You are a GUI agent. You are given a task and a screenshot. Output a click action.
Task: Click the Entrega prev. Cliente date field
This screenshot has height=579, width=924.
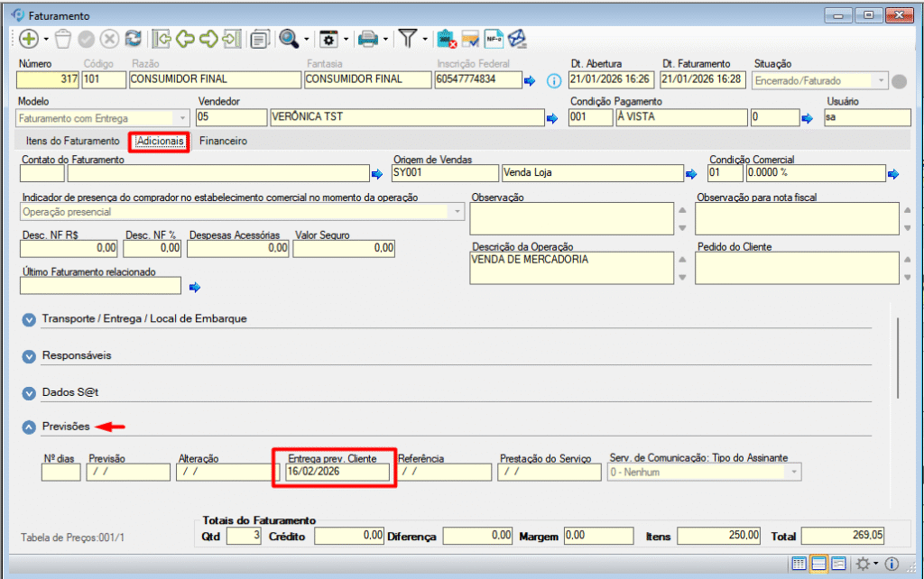tap(337, 472)
